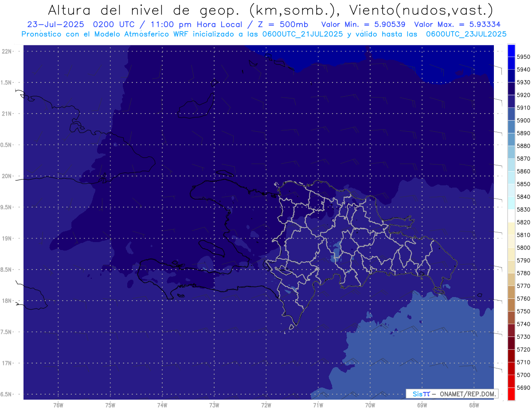This screenshot has height=411, width=532.
Task: Click the 20N latitude axis label
Action: coord(7,176)
